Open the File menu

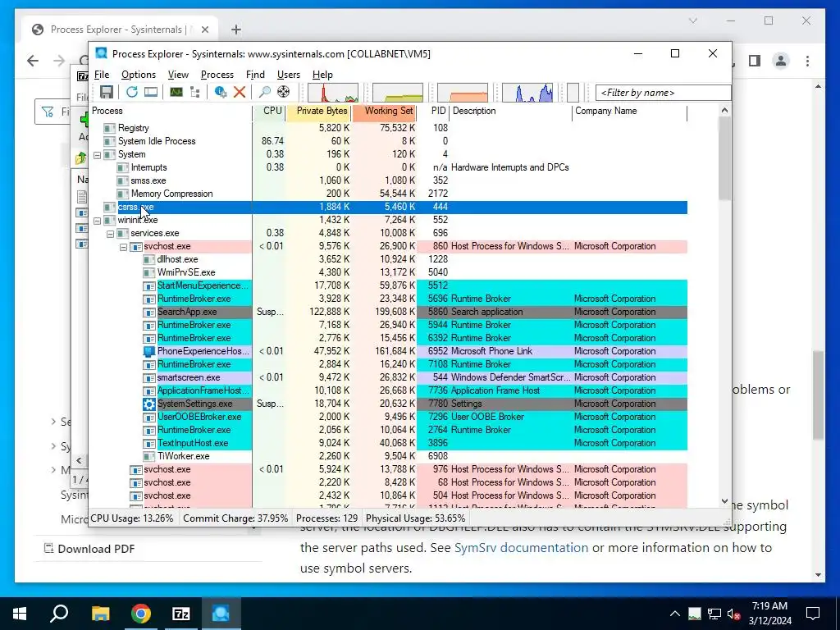click(x=101, y=75)
